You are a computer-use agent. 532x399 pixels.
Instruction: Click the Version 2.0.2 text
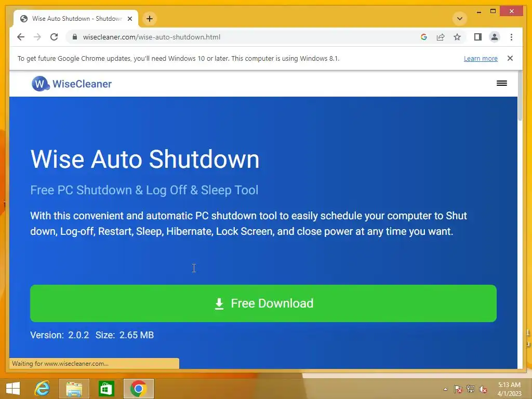59,335
